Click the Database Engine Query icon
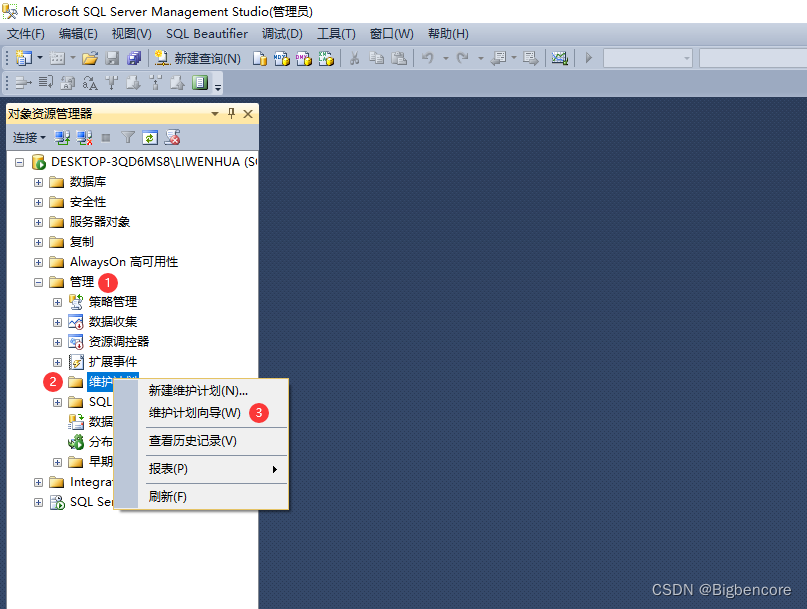807x609 pixels. point(260,59)
